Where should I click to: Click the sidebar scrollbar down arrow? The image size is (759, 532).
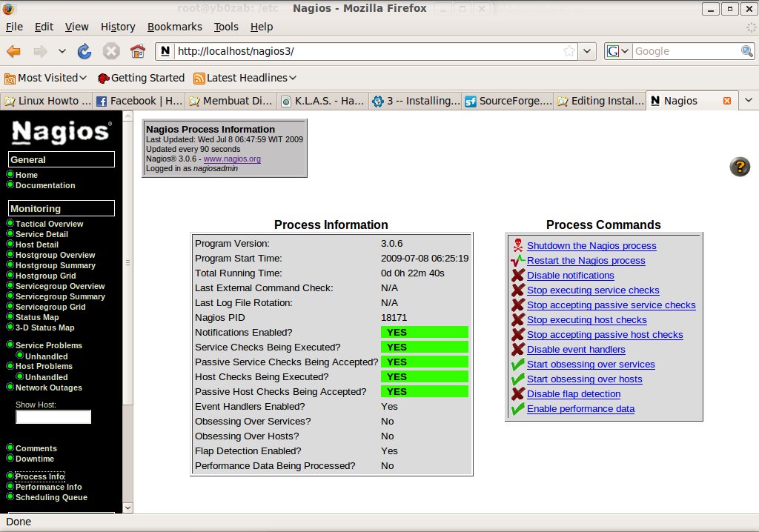(127, 507)
